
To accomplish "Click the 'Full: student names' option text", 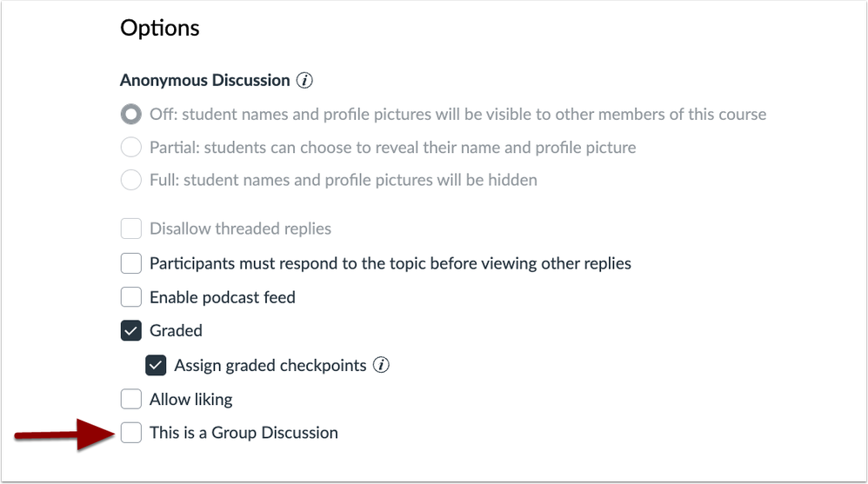I will [343, 181].
